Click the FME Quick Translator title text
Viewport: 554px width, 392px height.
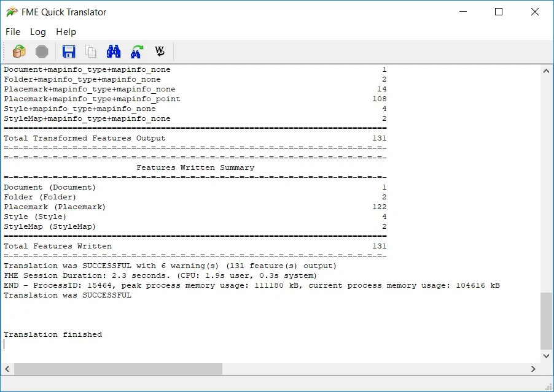point(64,12)
